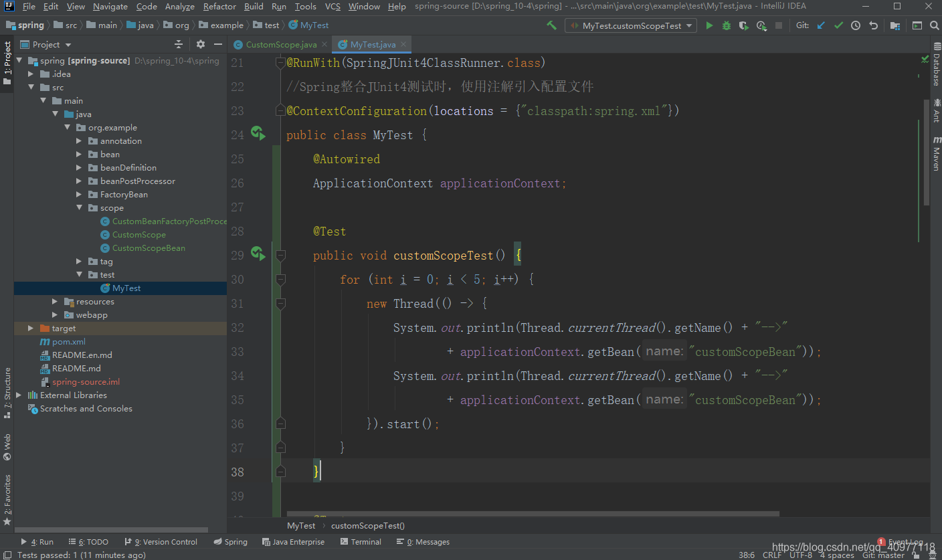
Task: Open the Web tool window
Action: [x=7, y=448]
